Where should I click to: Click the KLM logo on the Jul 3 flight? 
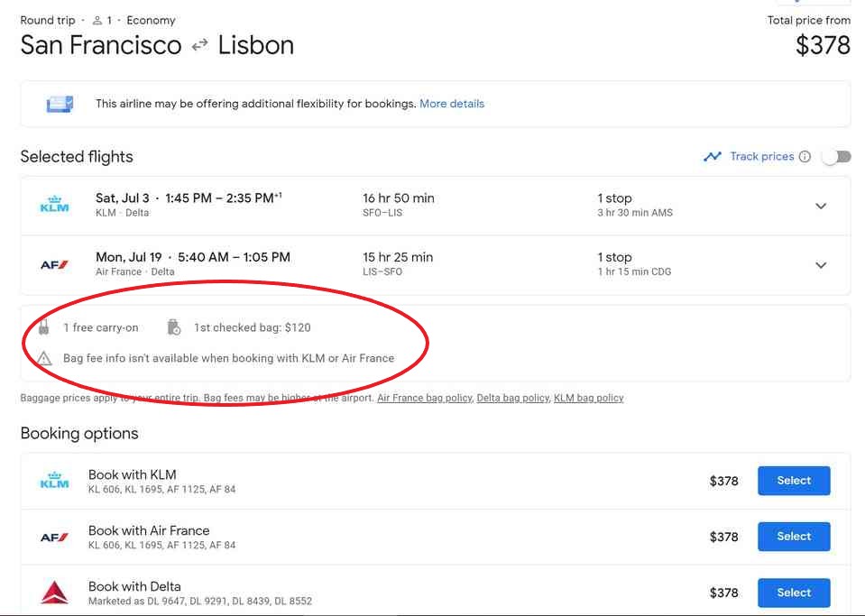[x=55, y=204]
